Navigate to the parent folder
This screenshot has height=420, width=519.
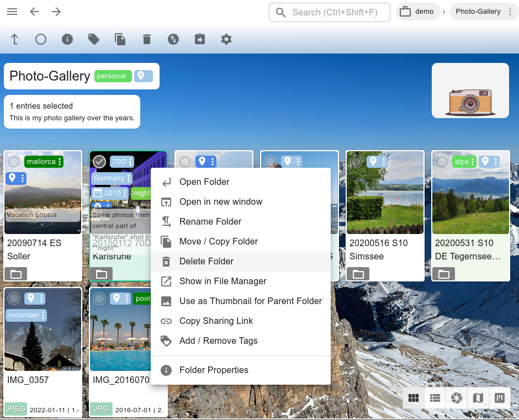point(14,39)
